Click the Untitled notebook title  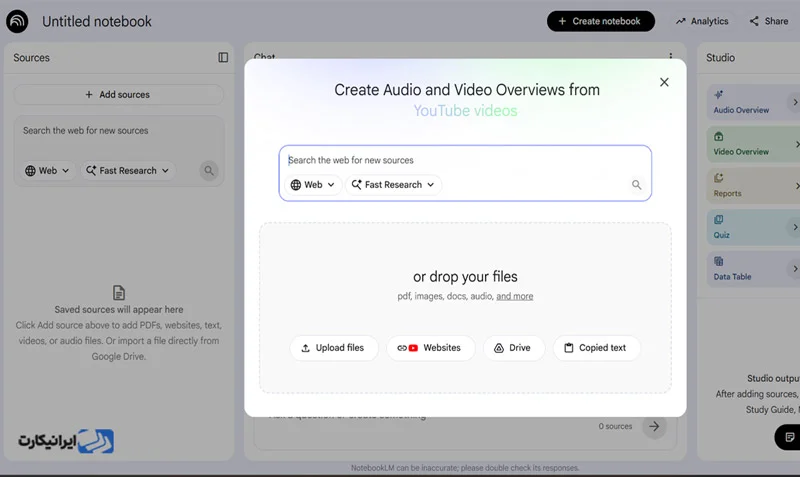tap(97, 21)
